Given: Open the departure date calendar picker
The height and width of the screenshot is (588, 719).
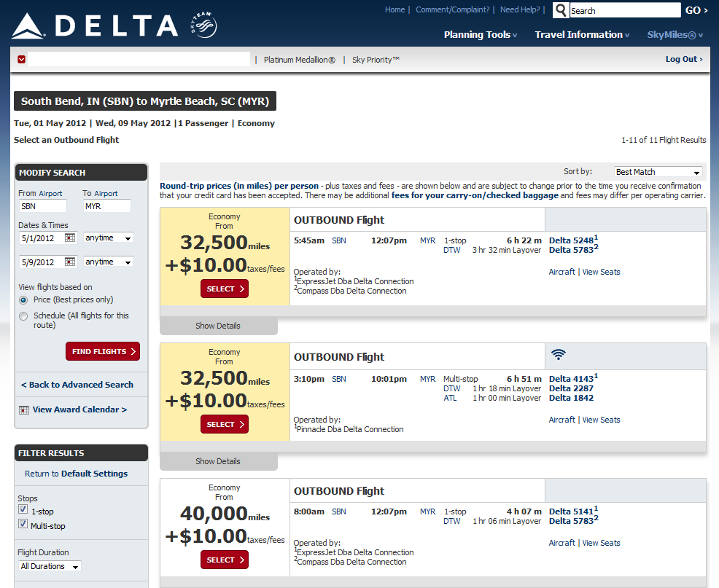Looking at the screenshot, I should (x=70, y=238).
